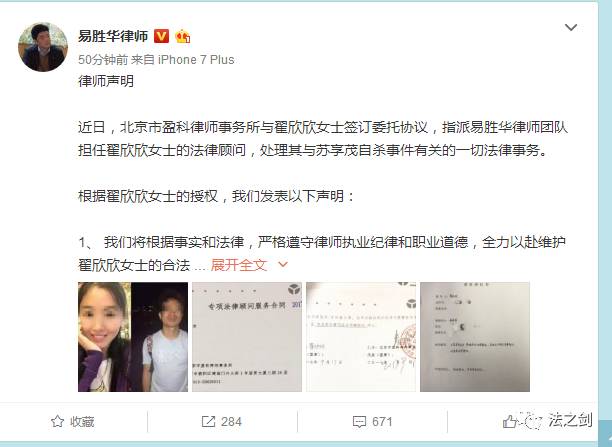Open the author's profile avatar
The image size is (612, 447).
click(43, 47)
